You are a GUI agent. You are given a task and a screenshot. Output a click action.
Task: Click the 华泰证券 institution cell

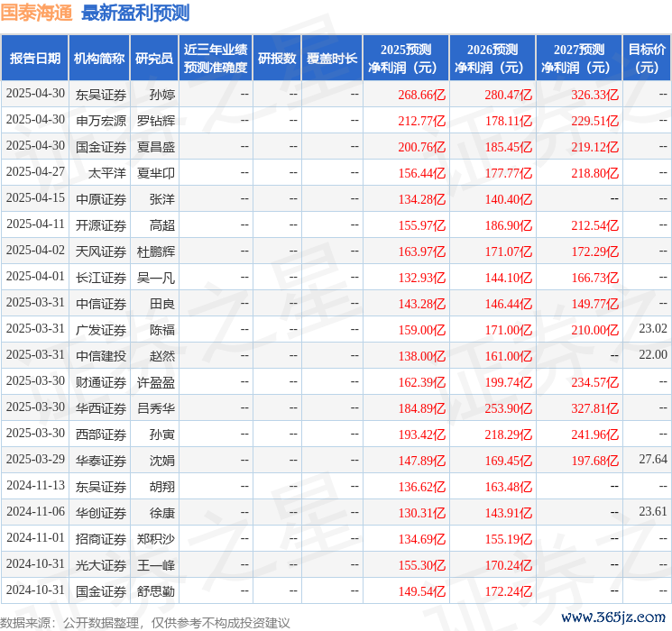click(x=101, y=461)
